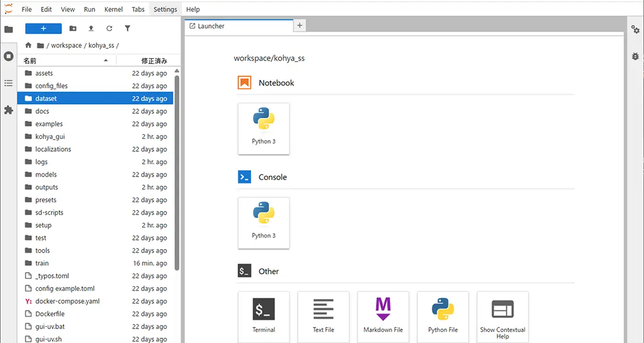The width and height of the screenshot is (644, 343).
Task: Open the Edit menu
Action: (46, 9)
